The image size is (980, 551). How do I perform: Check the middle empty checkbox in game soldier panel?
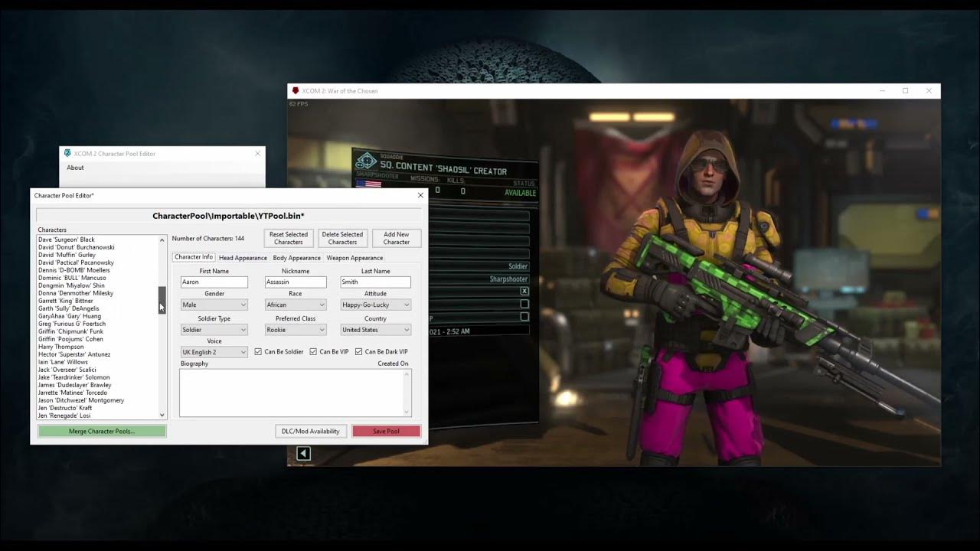click(524, 304)
